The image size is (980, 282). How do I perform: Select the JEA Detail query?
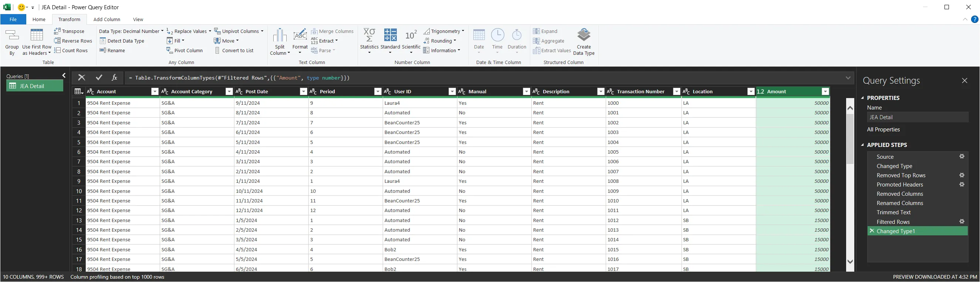[x=35, y=86]
